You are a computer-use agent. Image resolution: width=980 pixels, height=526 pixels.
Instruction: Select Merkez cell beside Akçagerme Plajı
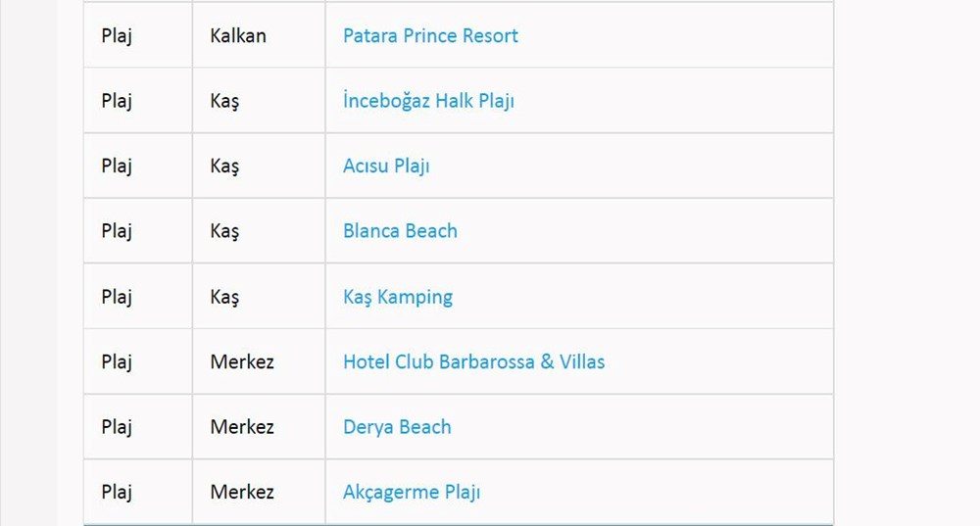(x=242, y=492)
